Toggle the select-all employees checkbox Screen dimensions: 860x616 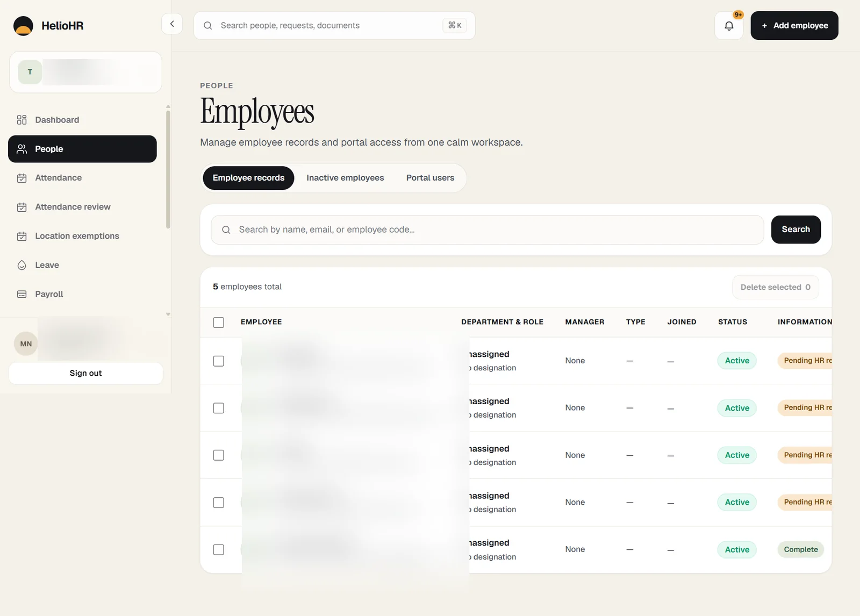(218, 323)
